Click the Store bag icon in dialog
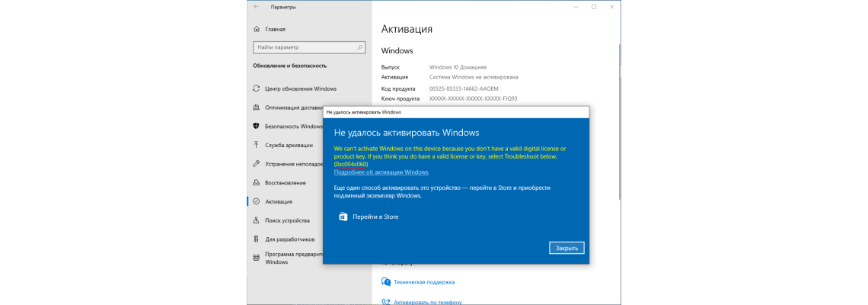 343,217
